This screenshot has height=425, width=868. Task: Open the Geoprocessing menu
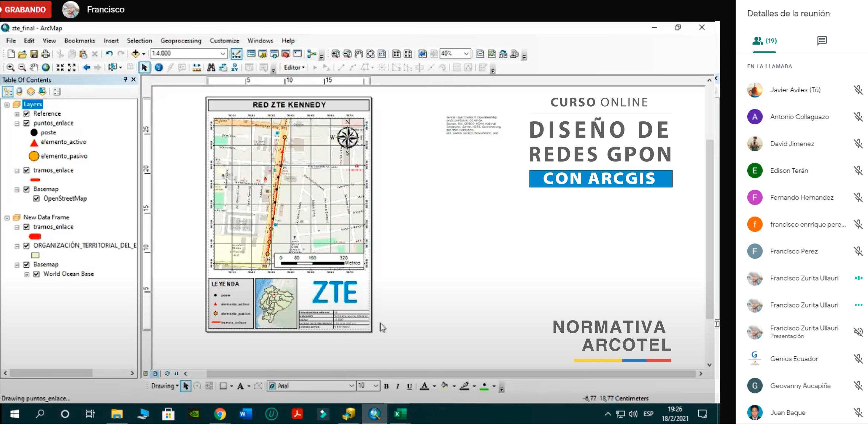point(181,41)
